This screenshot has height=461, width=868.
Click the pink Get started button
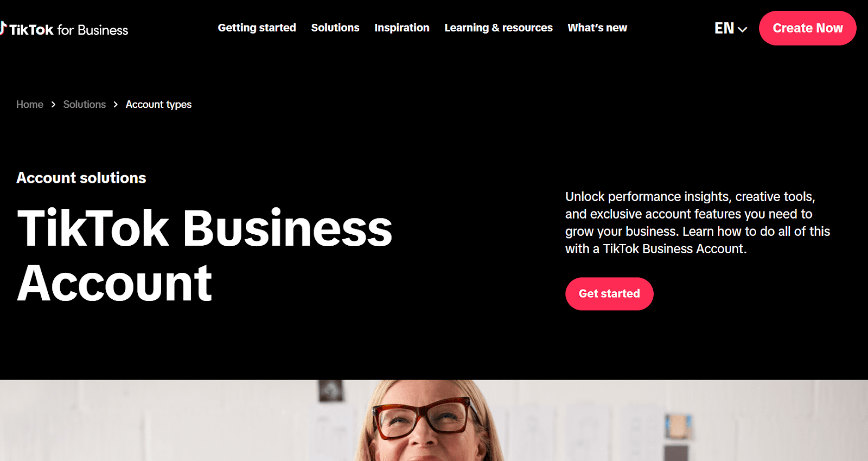click(x=609, y=293)
